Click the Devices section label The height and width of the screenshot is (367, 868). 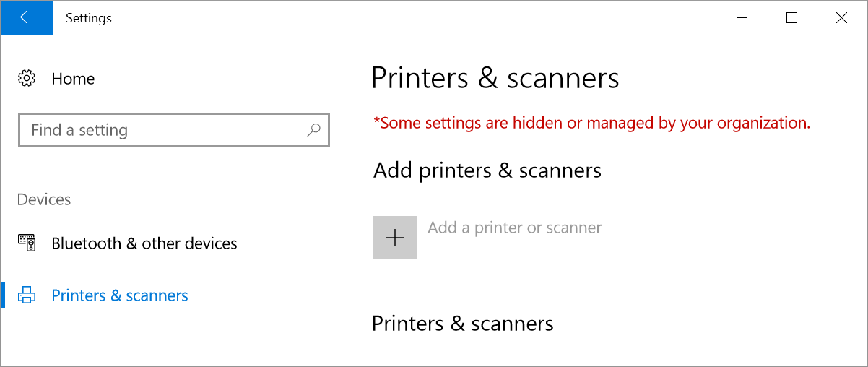(x=44, y=199)
